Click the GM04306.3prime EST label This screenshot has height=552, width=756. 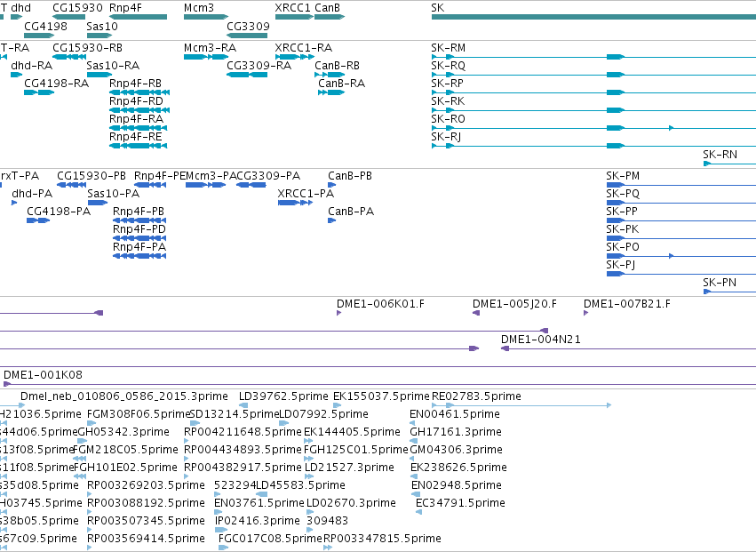(x=456, y=450)
